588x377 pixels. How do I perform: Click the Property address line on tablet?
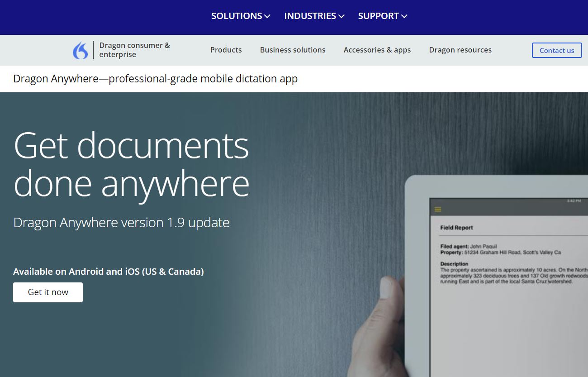pyautogui.click(x=501, y=253)
